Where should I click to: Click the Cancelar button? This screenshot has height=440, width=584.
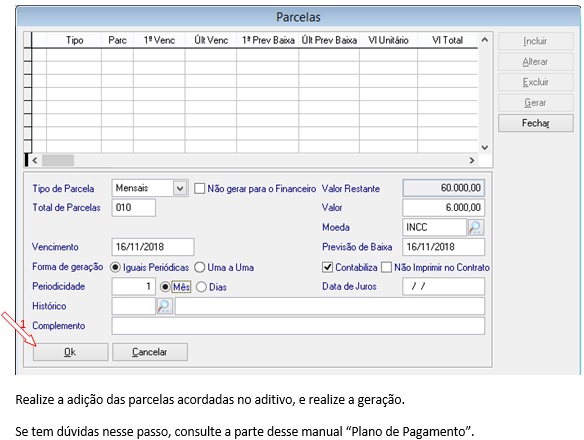[x=150, y=352]
